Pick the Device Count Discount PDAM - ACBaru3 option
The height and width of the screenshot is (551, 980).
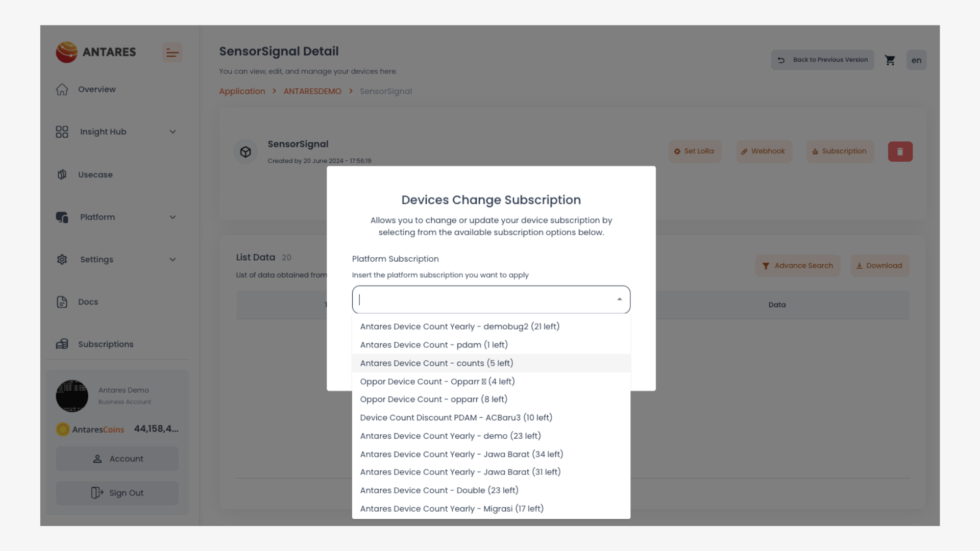tap(456, 418)
